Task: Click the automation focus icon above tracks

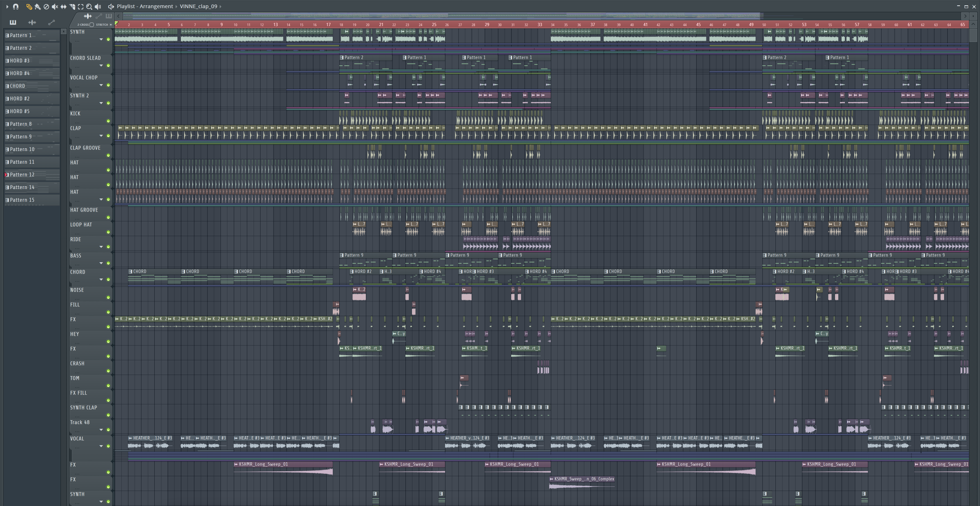Action: pos(98,16)
